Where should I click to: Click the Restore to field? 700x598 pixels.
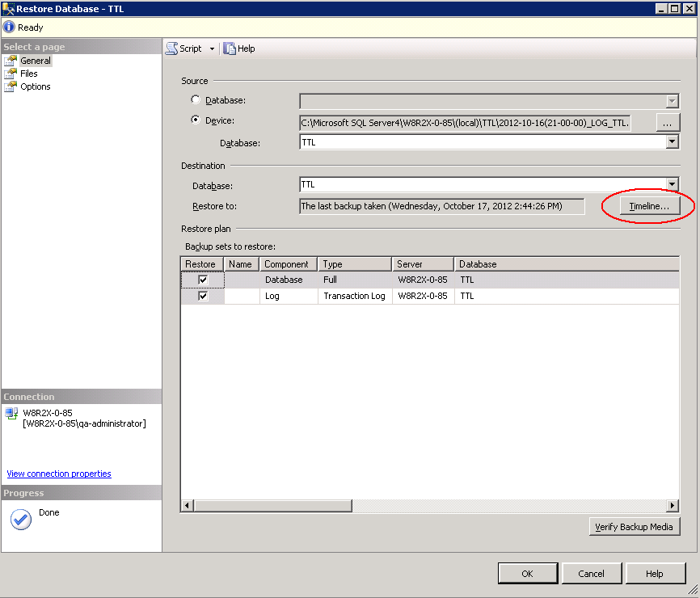click(441, 206)
